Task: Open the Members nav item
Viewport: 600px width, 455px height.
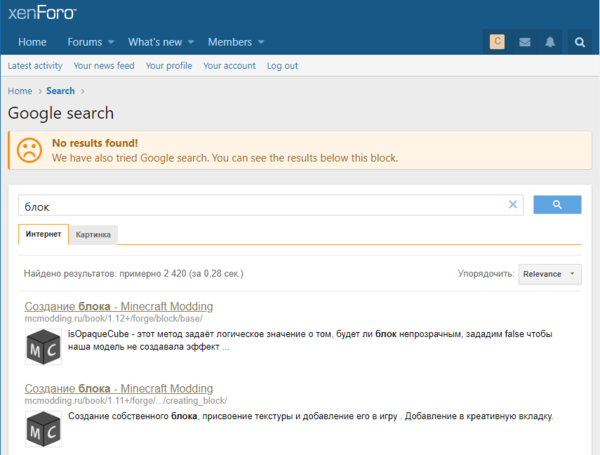Action: (230, 42)
